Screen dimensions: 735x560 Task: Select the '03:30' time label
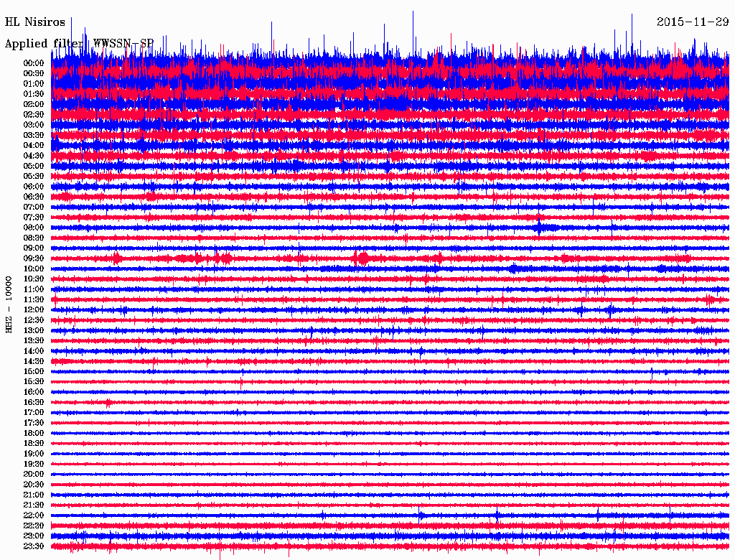[x=34, y=136]
